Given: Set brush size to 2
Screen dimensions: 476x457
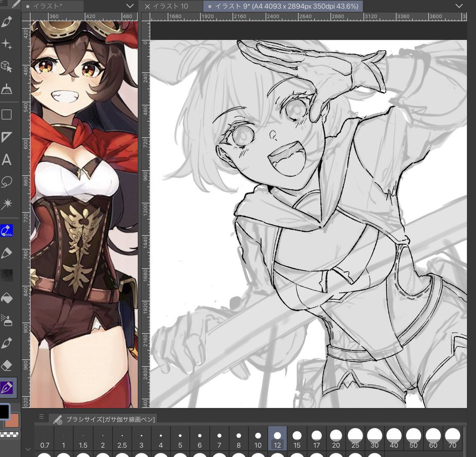Looking at the screenshot, I should coord(102,439).
